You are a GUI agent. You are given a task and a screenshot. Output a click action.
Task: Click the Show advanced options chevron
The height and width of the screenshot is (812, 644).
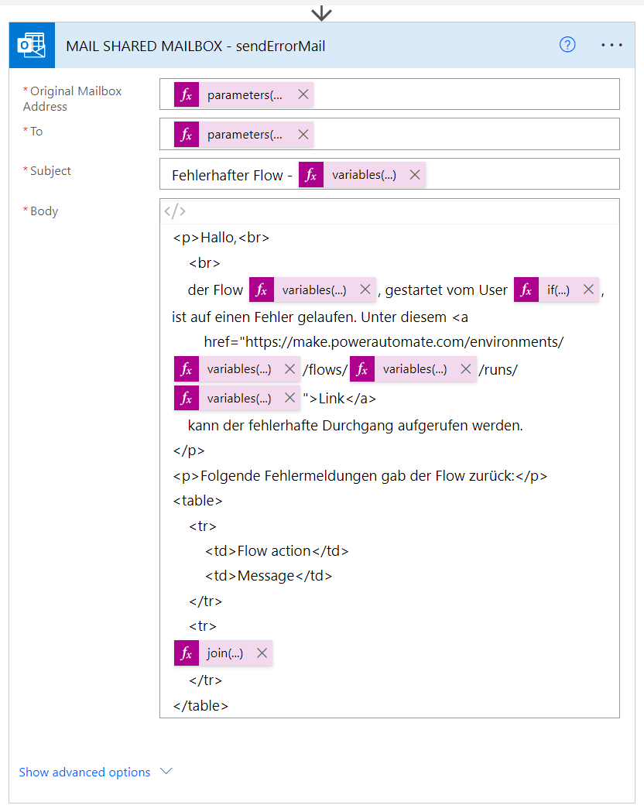166,771
